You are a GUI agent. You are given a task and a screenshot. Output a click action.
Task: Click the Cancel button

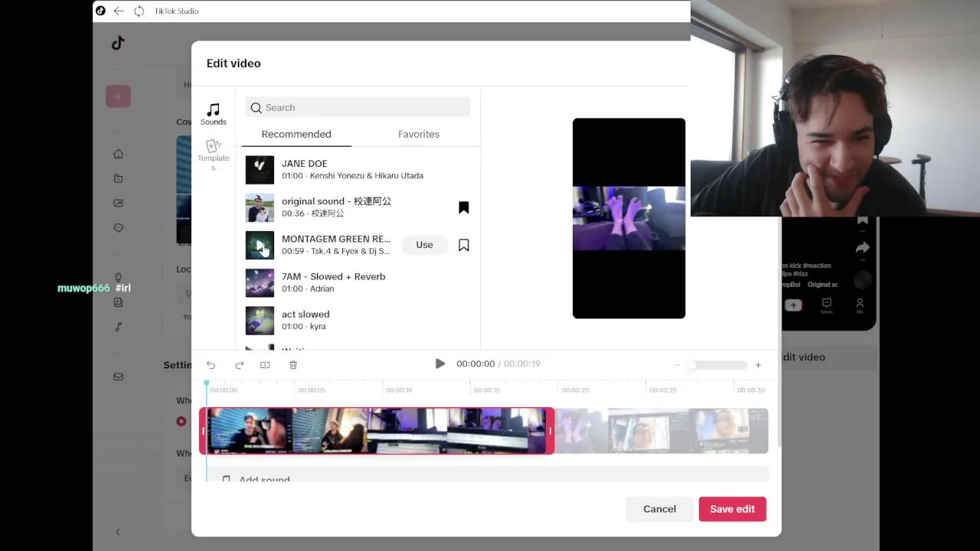coord(659,509)
